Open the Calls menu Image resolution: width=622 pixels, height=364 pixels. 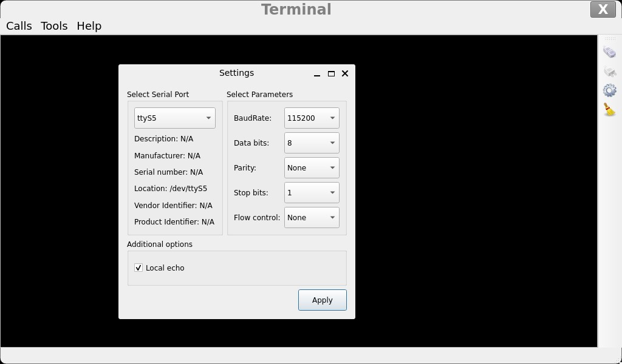point(19,26)
